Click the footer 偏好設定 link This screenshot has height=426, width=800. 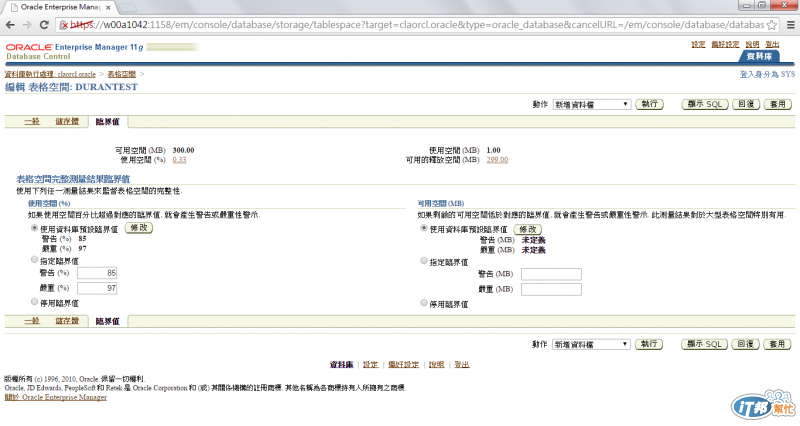click(403, 364)
